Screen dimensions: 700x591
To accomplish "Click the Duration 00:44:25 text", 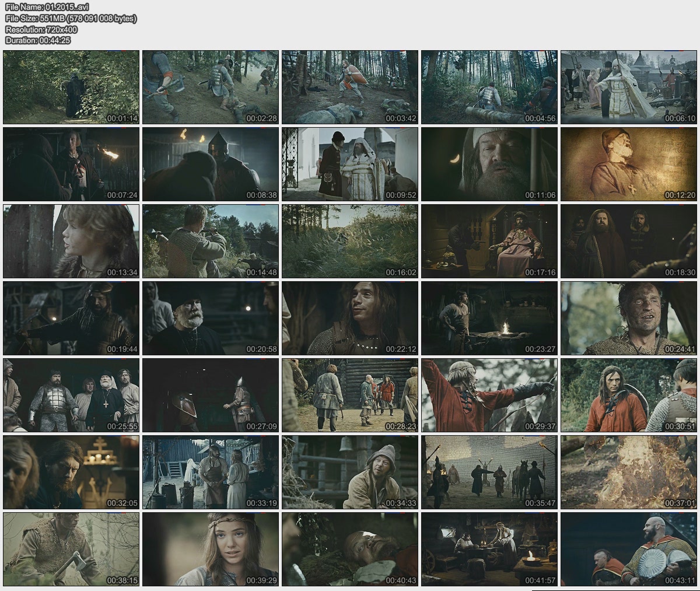I will tap(38, 40).
